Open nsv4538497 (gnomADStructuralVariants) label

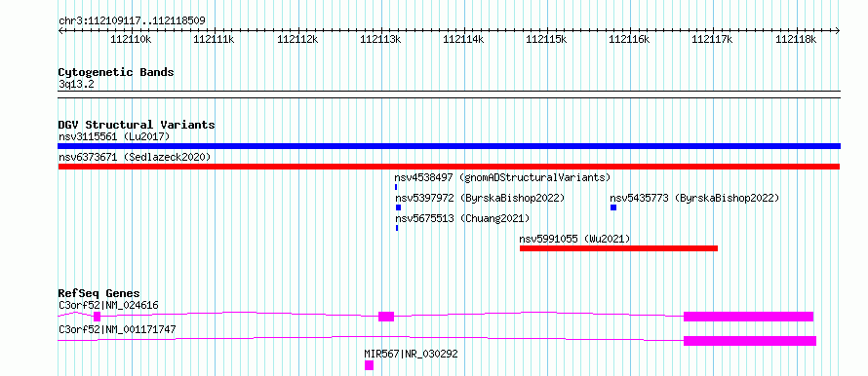[x=502, y=177]
